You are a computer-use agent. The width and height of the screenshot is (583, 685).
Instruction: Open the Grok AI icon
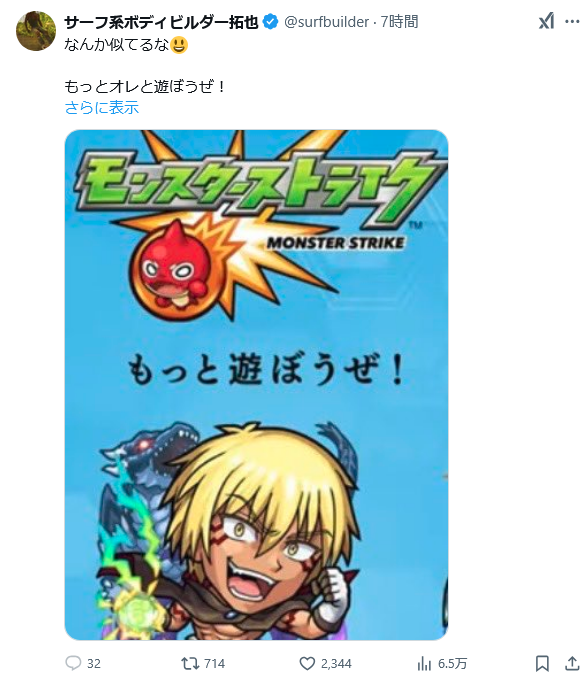tap(546, 21)
